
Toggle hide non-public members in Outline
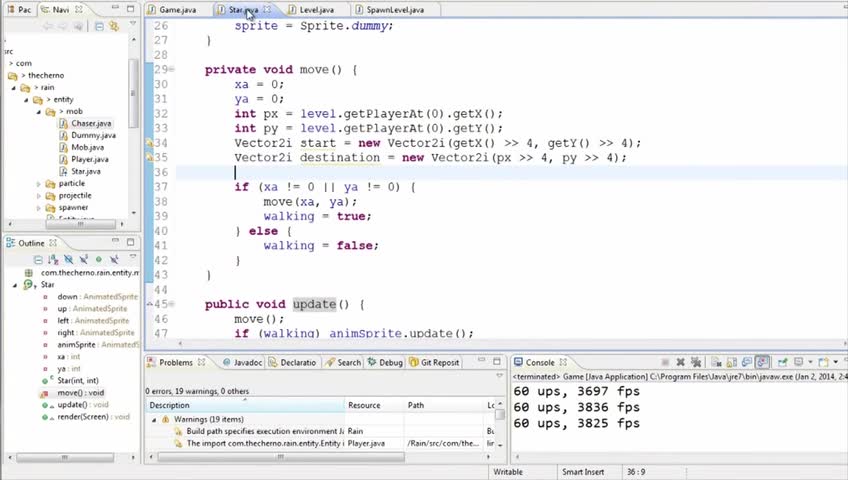click(98, 259)
